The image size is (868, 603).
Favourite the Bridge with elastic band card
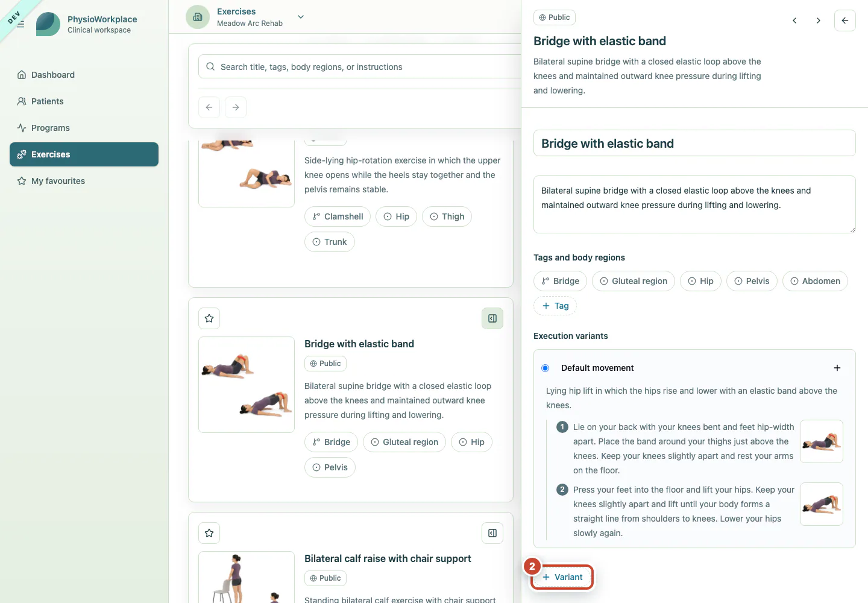click(x=209, y=318)
